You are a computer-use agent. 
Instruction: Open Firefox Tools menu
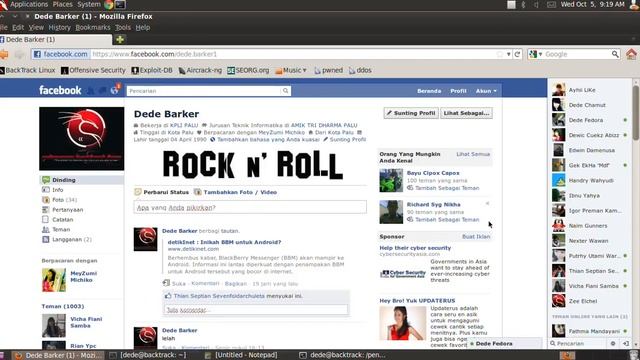[x=122, y=27]
